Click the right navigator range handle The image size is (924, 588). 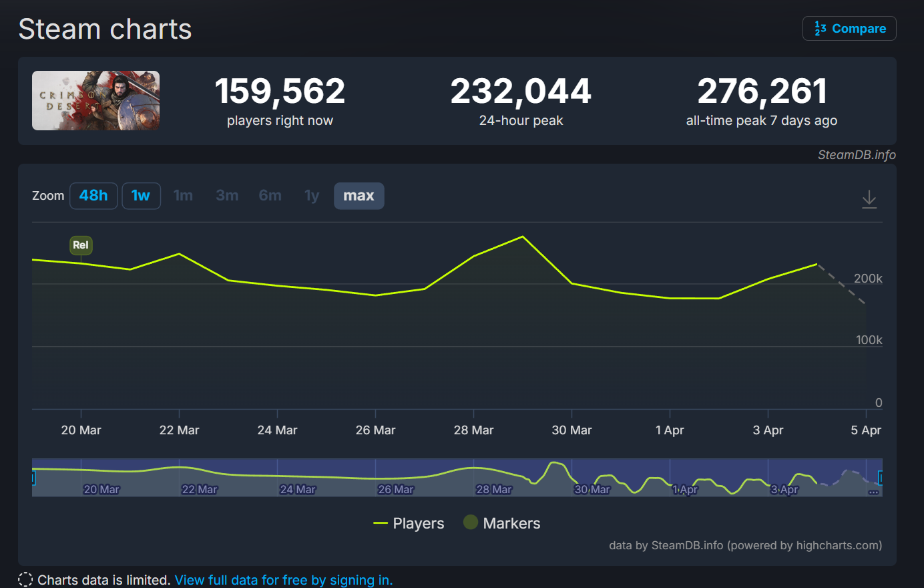tap(881, 478)
